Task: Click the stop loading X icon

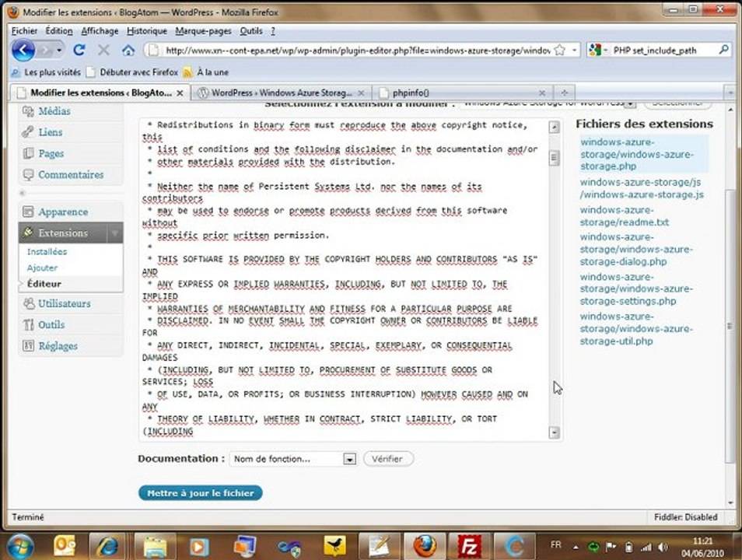Action: click(x=103, y=50)
